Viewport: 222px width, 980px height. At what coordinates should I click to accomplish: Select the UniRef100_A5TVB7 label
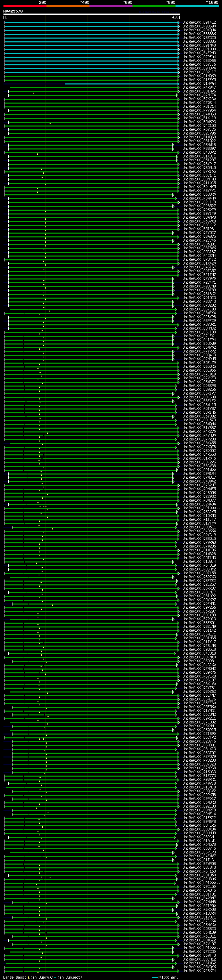[x=199, y=408]
